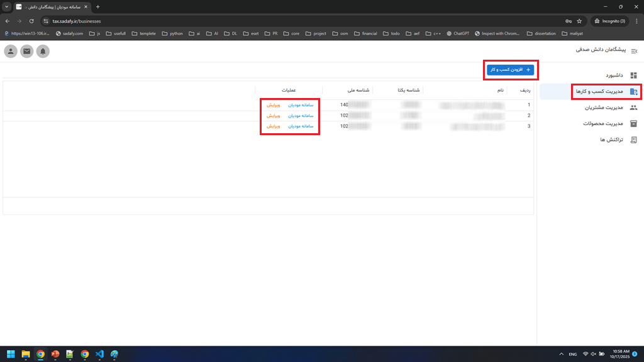This screenshot has width=644, height=362.
Task: Open the tab search dropdown arrow
Action: coord(6,6)
